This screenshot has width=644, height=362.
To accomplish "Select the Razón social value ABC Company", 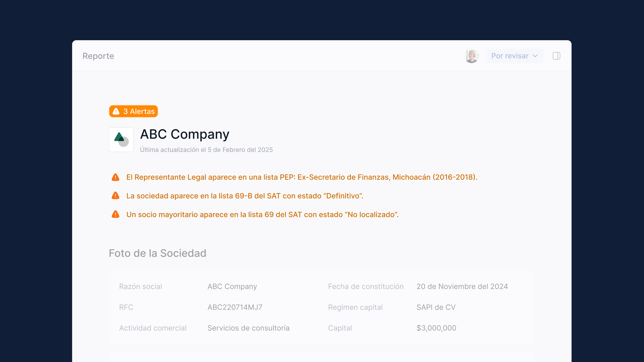I will 232,286.
